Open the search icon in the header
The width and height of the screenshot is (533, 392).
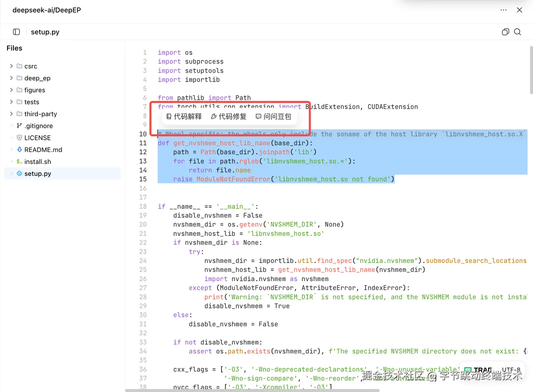518,32
